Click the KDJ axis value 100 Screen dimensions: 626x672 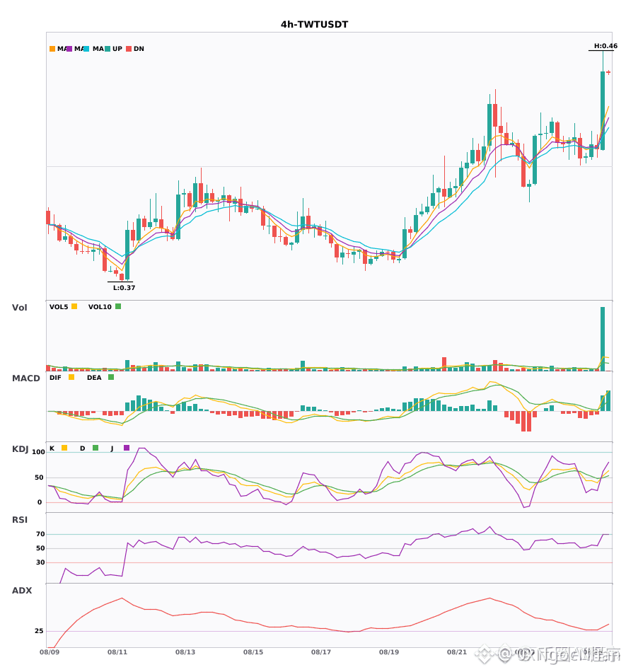click(38, 452)
